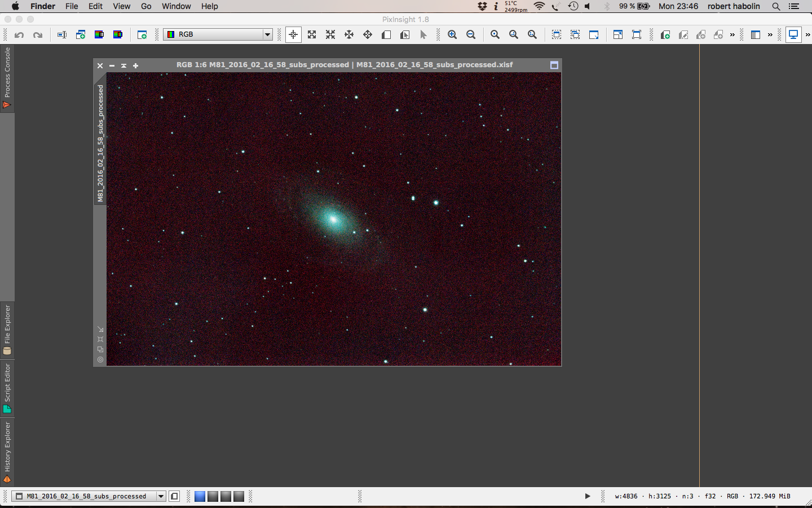Maximize the image window with blue square button

tap(554, 65)
